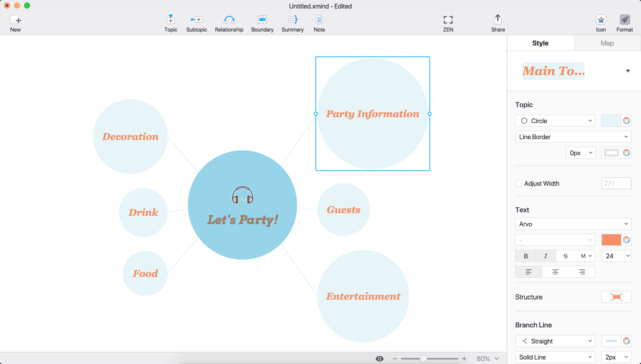Open the border color picker wheel

pyautogui.click(x=626, y=153)
